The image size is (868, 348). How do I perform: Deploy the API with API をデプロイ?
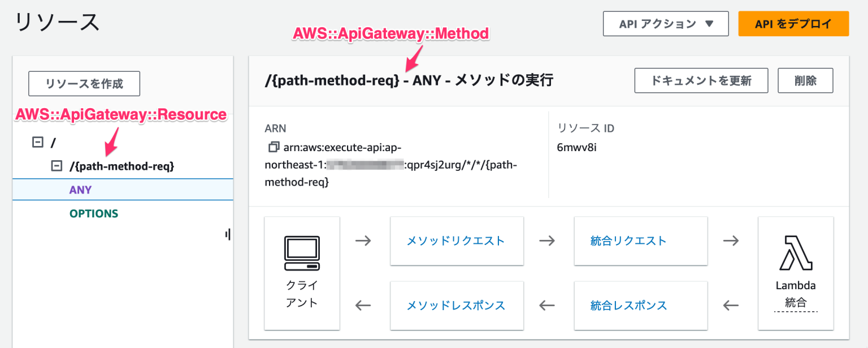coord(793,23)
